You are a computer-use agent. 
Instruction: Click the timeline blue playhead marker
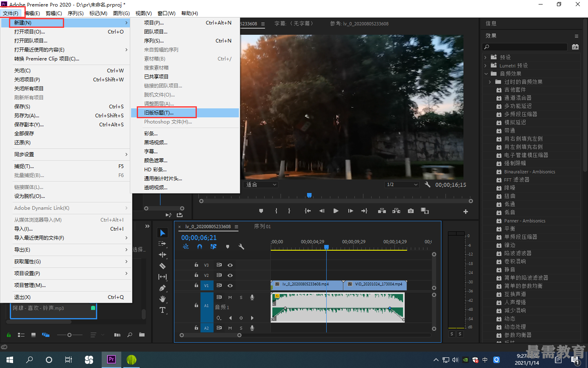(x=326, y=247)
